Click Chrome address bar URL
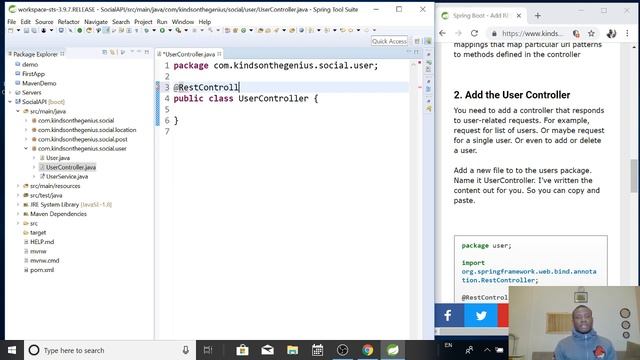This screenshot has width=640, height=360. [x=532, y=33]
